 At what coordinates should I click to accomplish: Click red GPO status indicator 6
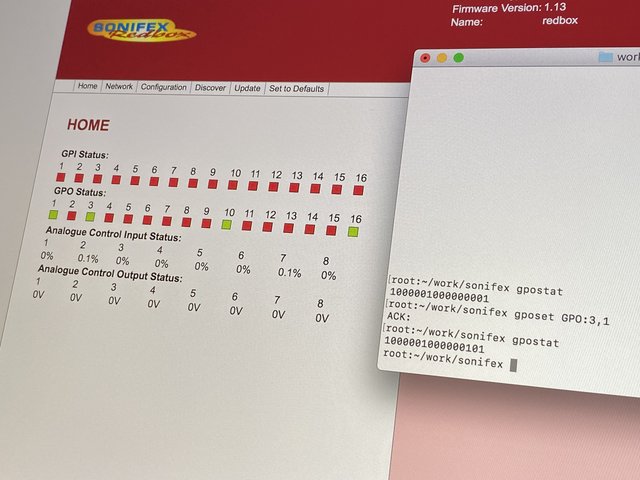click(x=147, y=220)
